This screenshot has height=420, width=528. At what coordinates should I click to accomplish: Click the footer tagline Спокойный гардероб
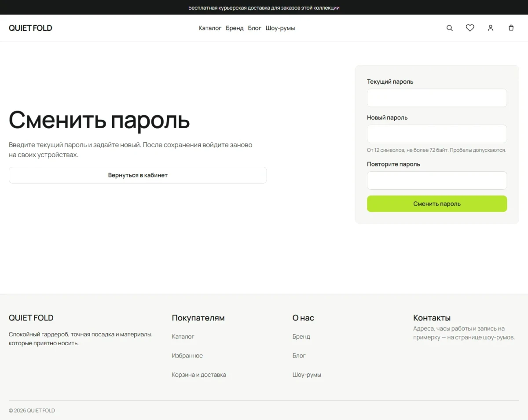(x=81, y=339)
